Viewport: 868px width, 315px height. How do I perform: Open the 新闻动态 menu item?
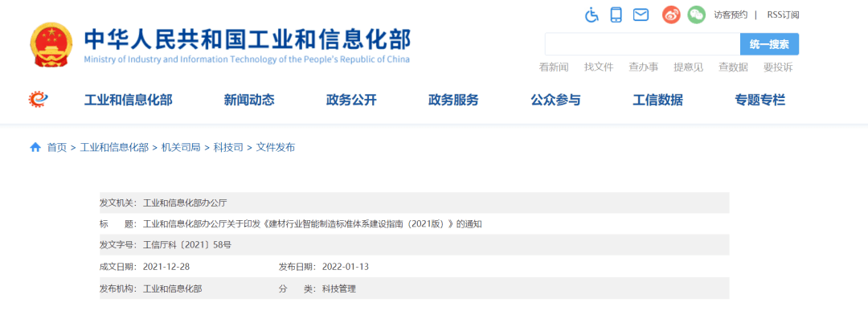[x=249, y=100]
